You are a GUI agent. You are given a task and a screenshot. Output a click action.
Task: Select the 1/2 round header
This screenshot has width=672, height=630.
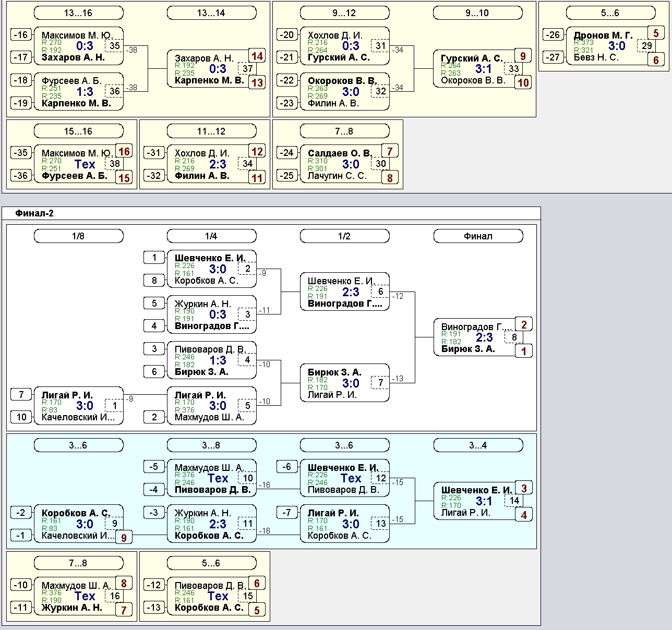[344, 236]
